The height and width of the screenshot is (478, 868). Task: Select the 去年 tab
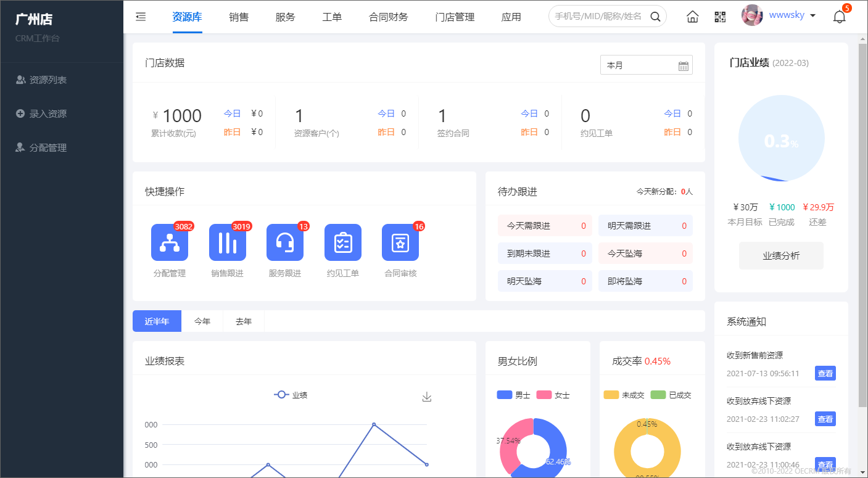point(244,321)
